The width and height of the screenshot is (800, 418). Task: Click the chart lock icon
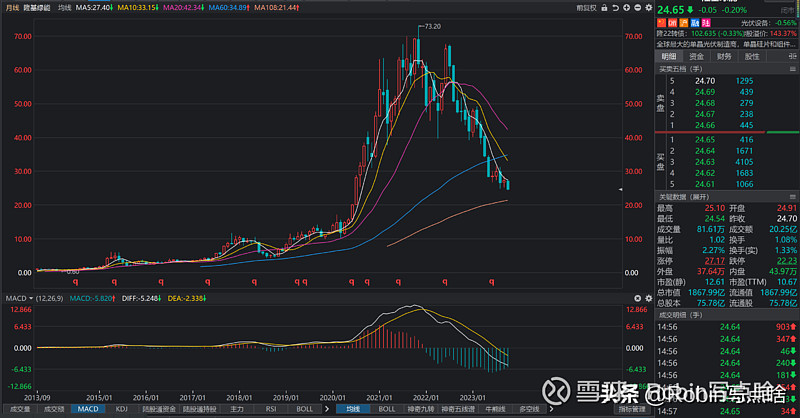[x=605, y=8]
